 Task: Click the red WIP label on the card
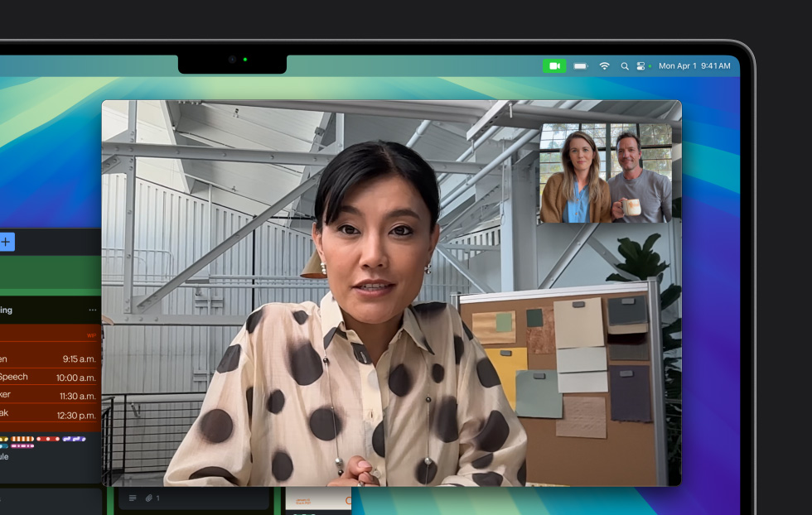tap(91, 335)
